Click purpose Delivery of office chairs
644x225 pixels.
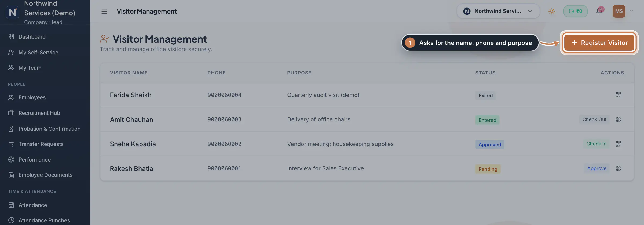(319, 119)
